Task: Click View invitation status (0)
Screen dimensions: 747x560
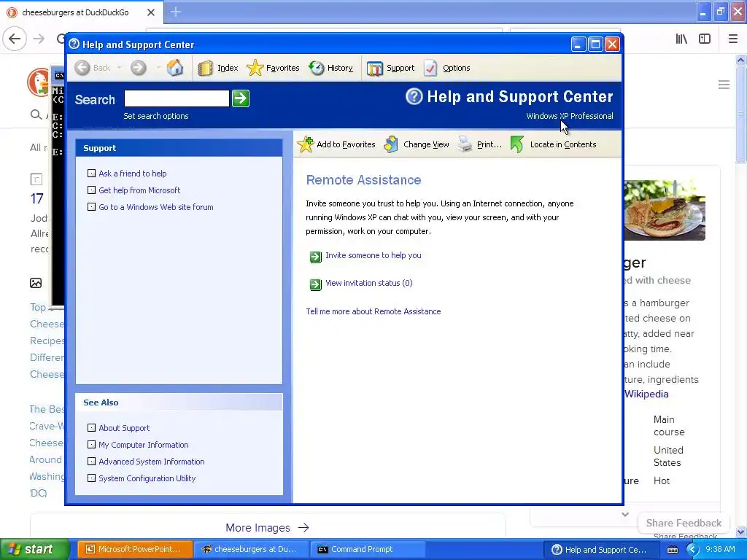Action: point(368,283)
